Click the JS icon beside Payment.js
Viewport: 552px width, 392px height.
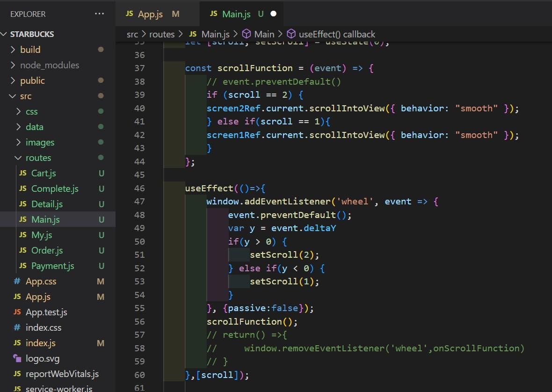(x=23, y=266)
